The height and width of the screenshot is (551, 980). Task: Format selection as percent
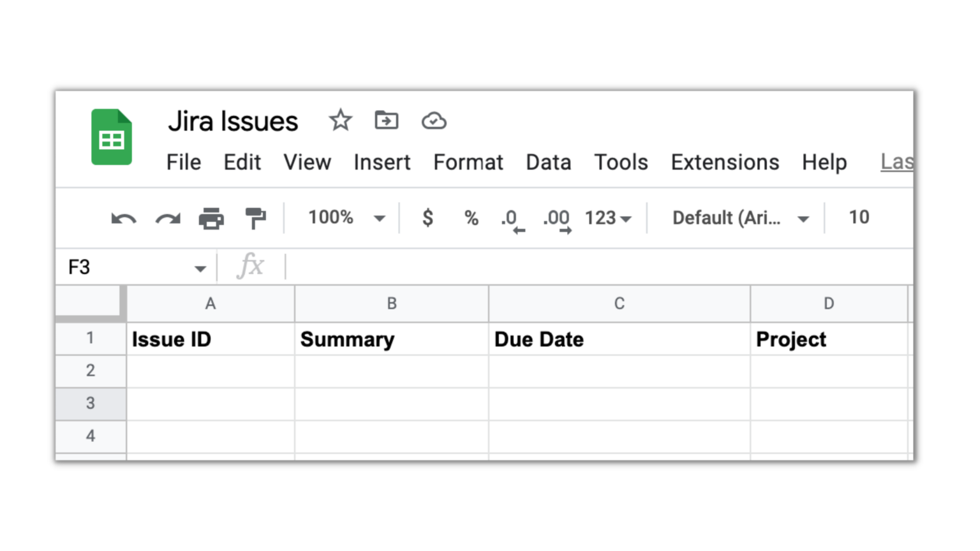tap(471, 218)
